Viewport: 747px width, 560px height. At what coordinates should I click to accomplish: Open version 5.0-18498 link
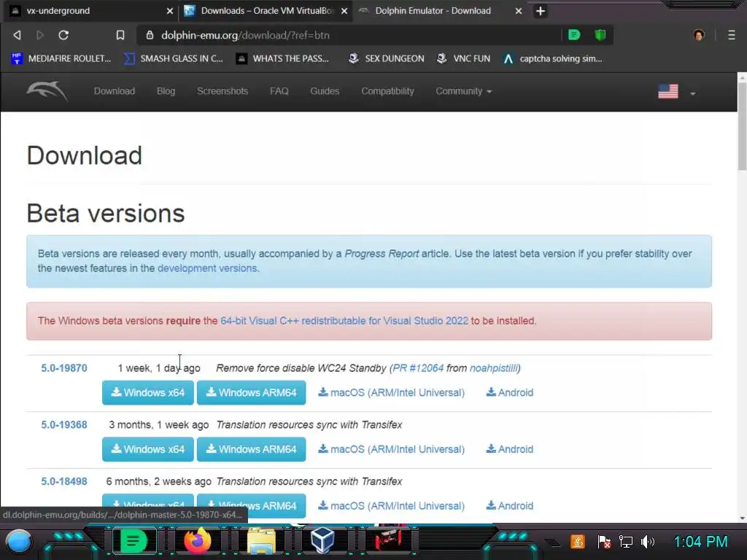(64, 481)
